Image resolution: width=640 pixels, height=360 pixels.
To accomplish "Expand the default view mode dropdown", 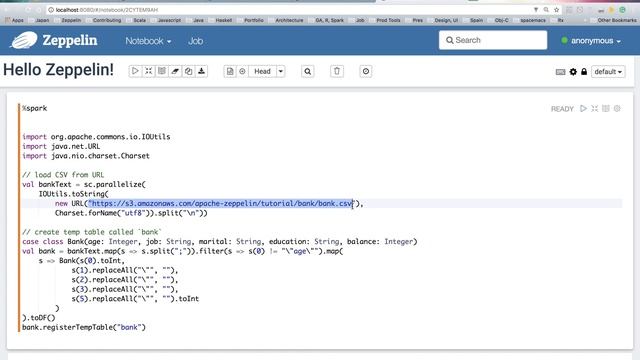I will click(x=608, y=72).
